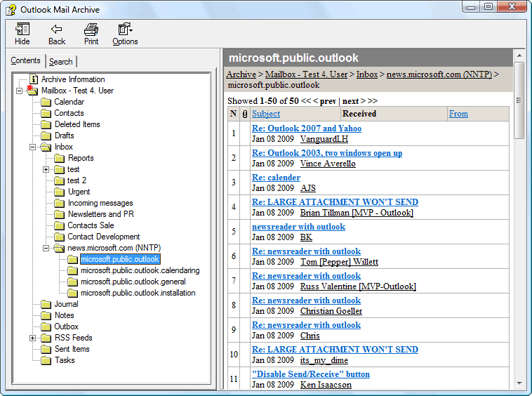This screenshot has height=396, width=532.
Task: Open Re: Outlook 2003, two windows open up
Action: pos(327,153)
